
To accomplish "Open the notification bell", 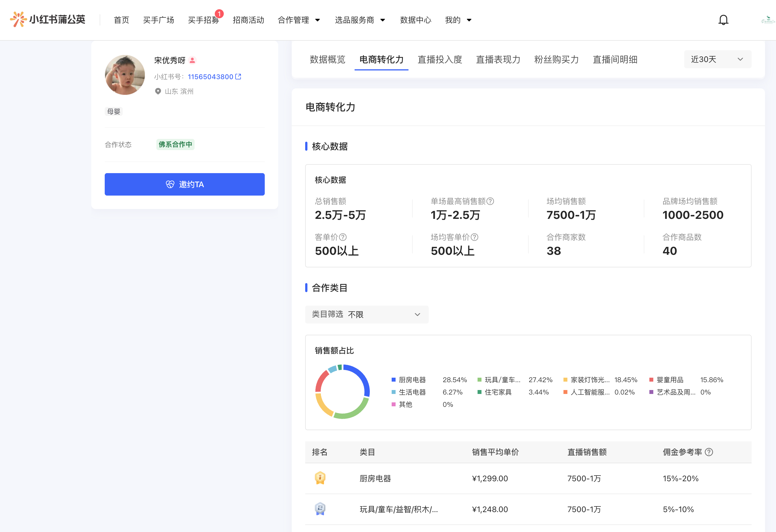I will [x=723, y=20].
